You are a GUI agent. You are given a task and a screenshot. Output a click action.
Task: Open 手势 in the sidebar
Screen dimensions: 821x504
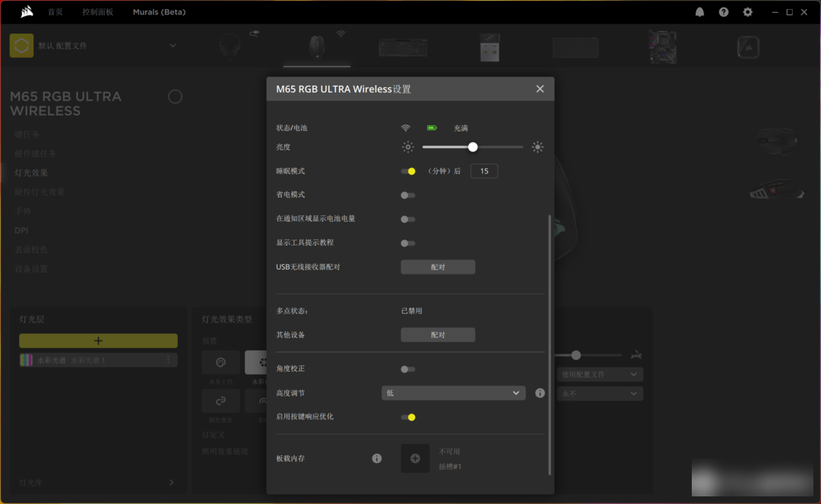(x=23, y=211)
